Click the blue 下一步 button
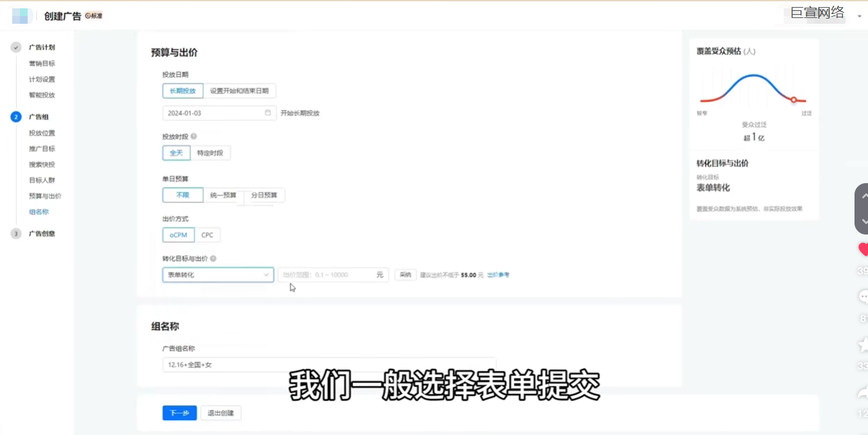Screen dimensions: 868x435 coord(179,413)
